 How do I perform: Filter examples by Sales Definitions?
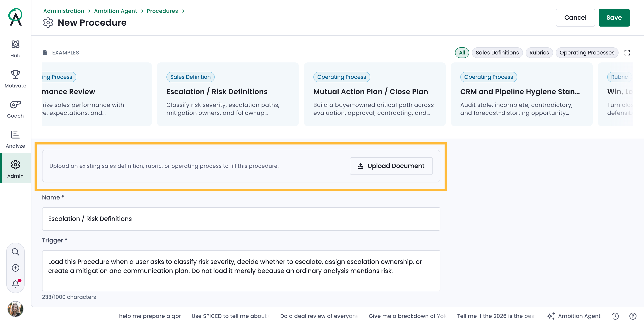497,52
